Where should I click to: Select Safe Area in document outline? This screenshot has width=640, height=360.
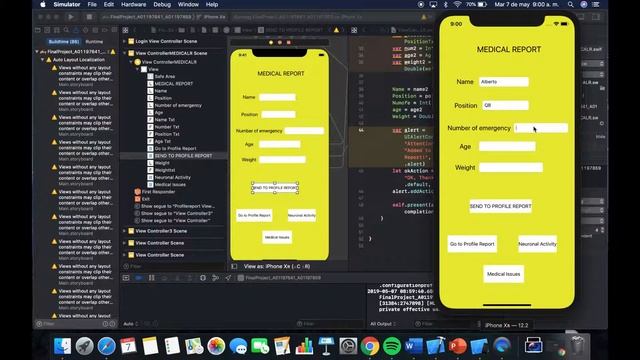click(x=164, y=76)
